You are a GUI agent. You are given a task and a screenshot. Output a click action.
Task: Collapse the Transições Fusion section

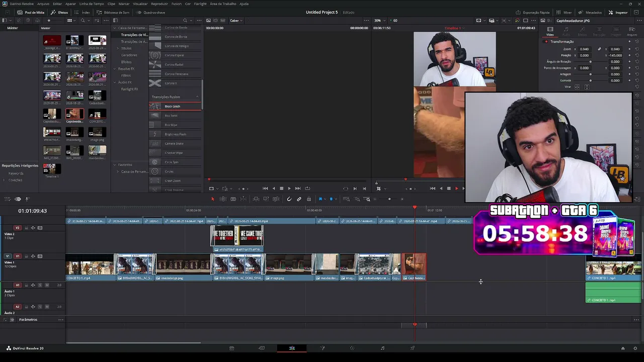[197, 97]
